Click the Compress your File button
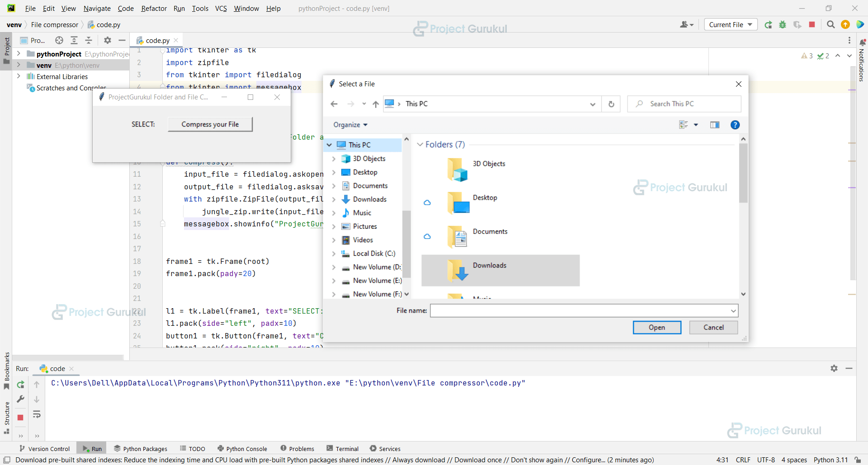This screenshot has height=465, width=868. [210, 124]
